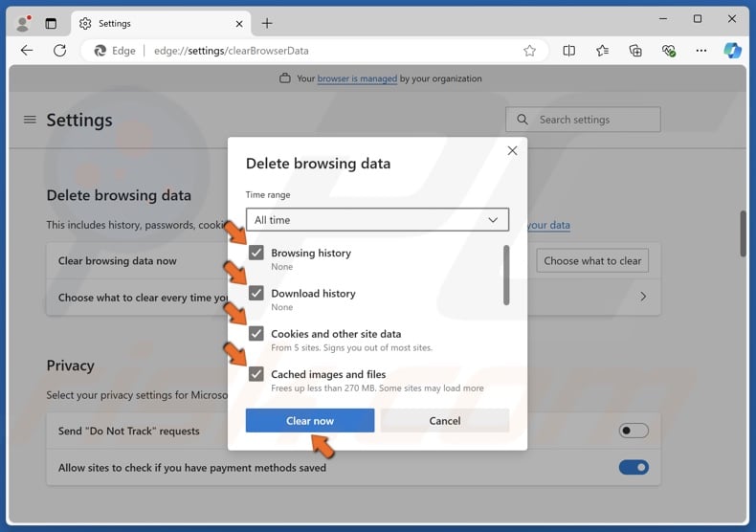Screen dimensions: 756x532
Task: Click the Cancel button
Action: click(x=445, y=420)
